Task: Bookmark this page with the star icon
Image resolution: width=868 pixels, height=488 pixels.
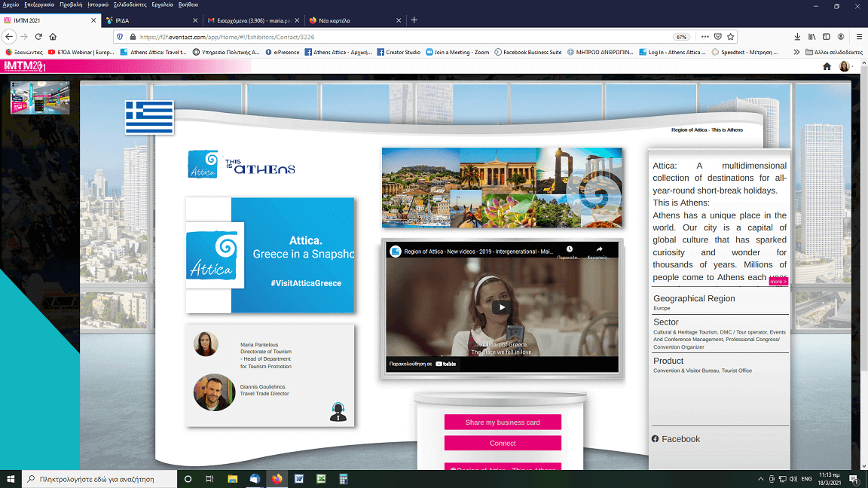Action: tap(731, 36)
